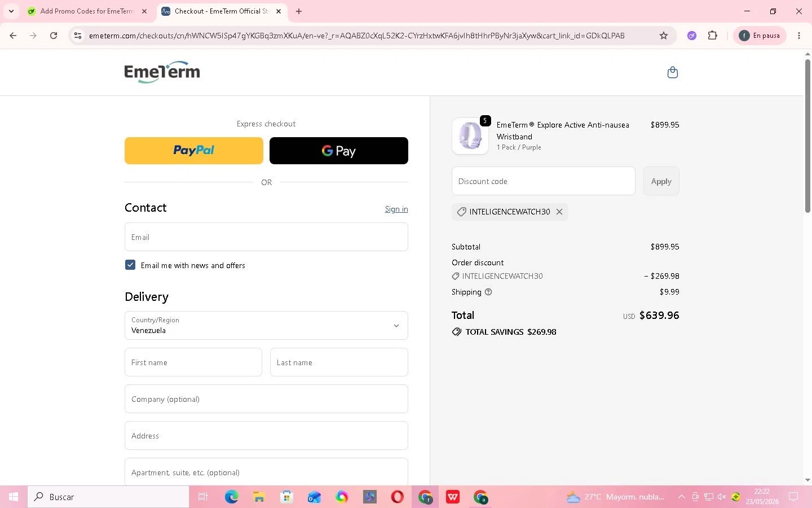Open Microsoft Store from the taskbar
The height and width of the screenshot is (508, 812).
[x=286, y=497]
